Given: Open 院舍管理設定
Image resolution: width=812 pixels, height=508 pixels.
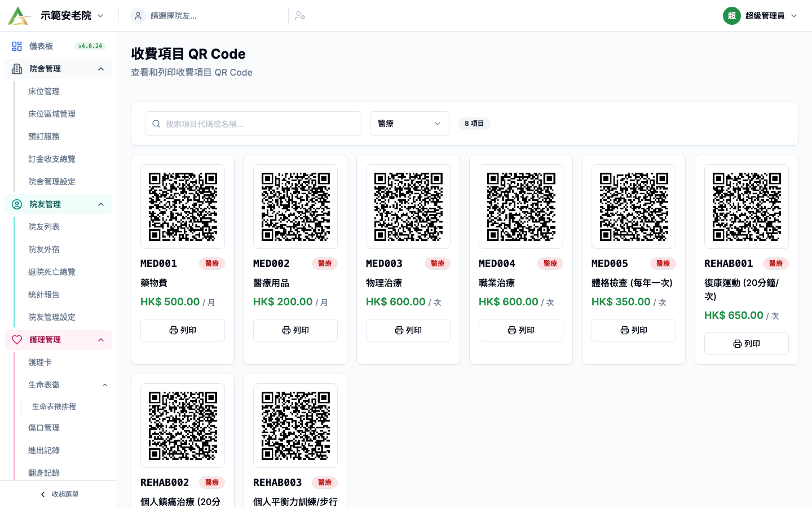Looking at the screenshot, I should pos(52,182).
